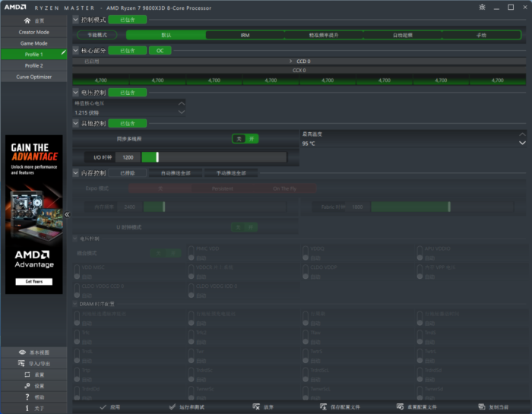Open the Curve Optimizer tab
This screenshot has width=532, height=414.
[33, 77]
